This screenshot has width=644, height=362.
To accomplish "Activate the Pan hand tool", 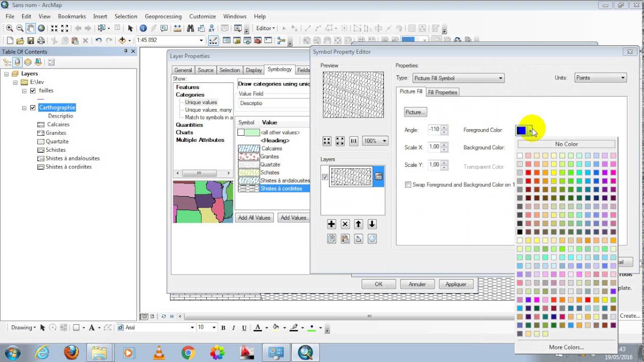I will pyautogui.click(x=31, y=28).
